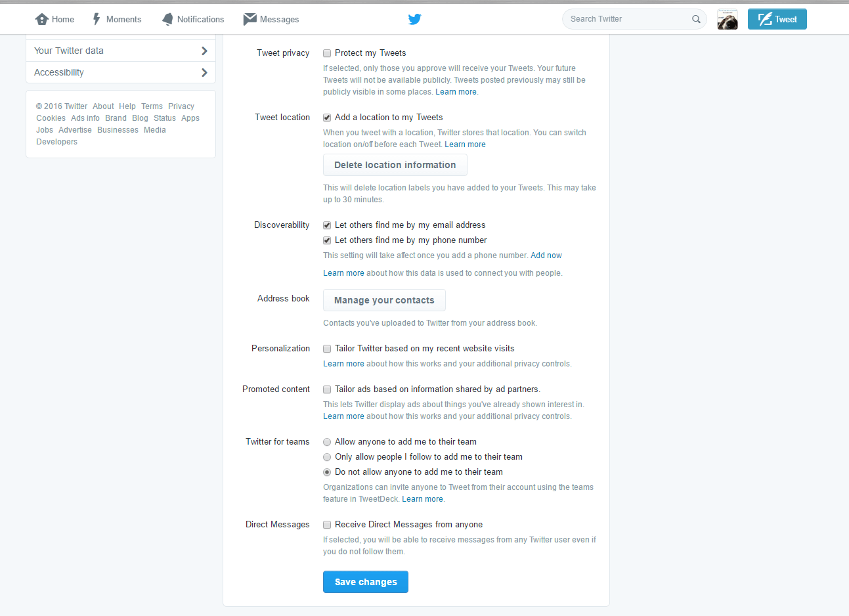Click the Cookies footer link

51,118
